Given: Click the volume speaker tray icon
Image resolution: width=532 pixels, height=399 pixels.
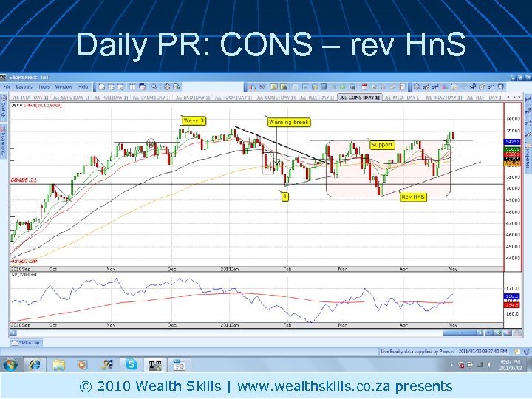Looking at the screenshot, I should click(489, 365).
